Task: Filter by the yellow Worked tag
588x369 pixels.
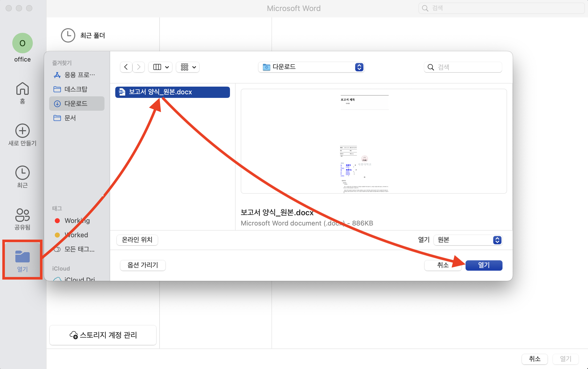Action: pos(77,235)
